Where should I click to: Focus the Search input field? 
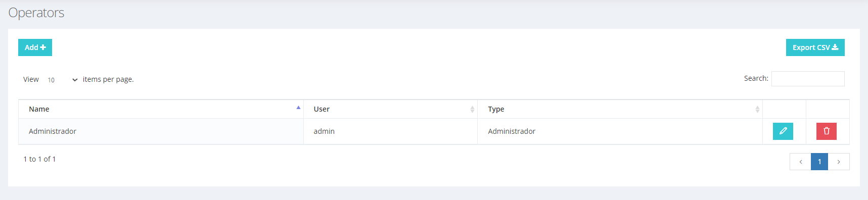click(x=808, y=79)
